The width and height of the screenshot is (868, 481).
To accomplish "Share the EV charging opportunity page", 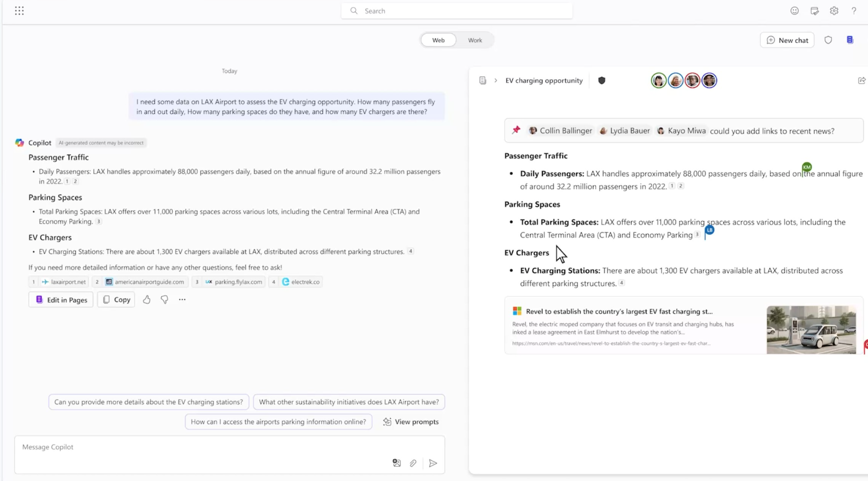I will 862,80.
